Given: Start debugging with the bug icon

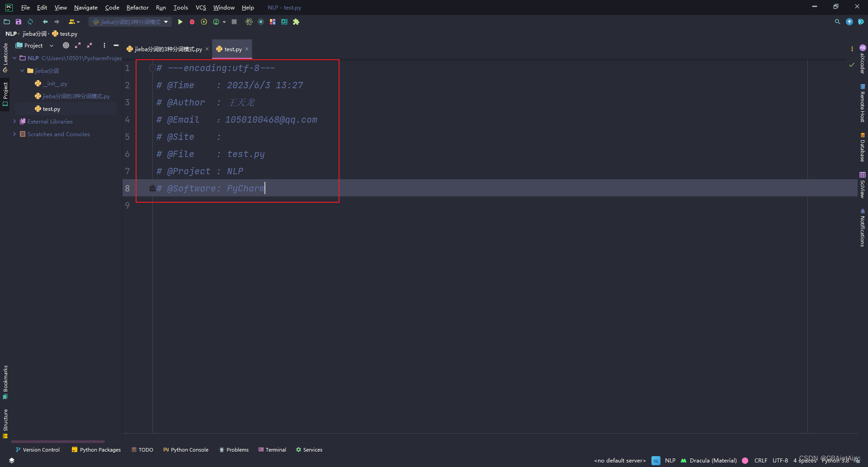Looking at the screenshot, I should point(192,22).
